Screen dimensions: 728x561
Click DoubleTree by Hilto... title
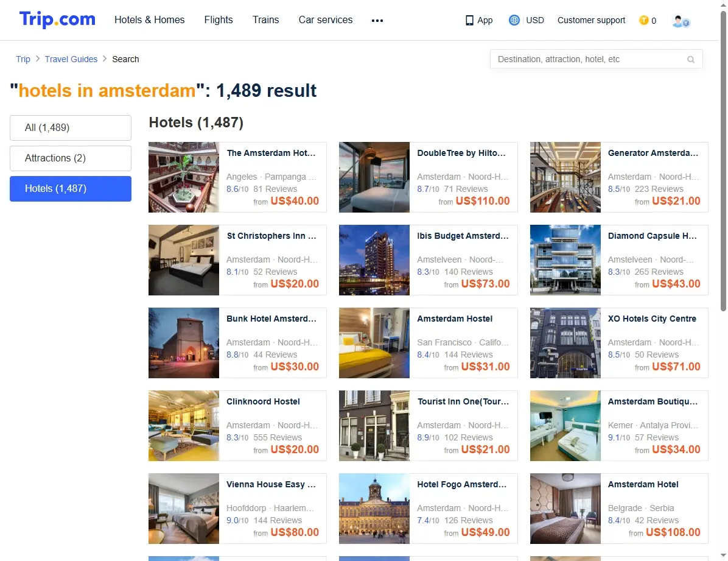[461, 153]
